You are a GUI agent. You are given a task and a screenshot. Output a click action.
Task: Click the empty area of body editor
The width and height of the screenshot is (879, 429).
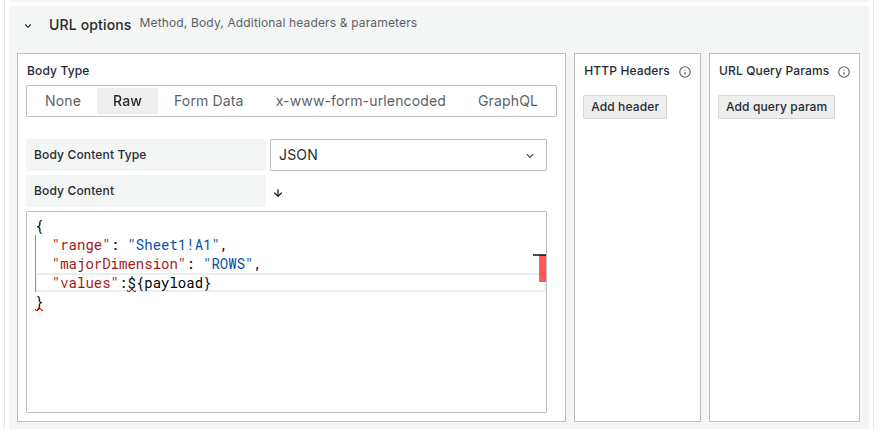(x=286, y=360)
